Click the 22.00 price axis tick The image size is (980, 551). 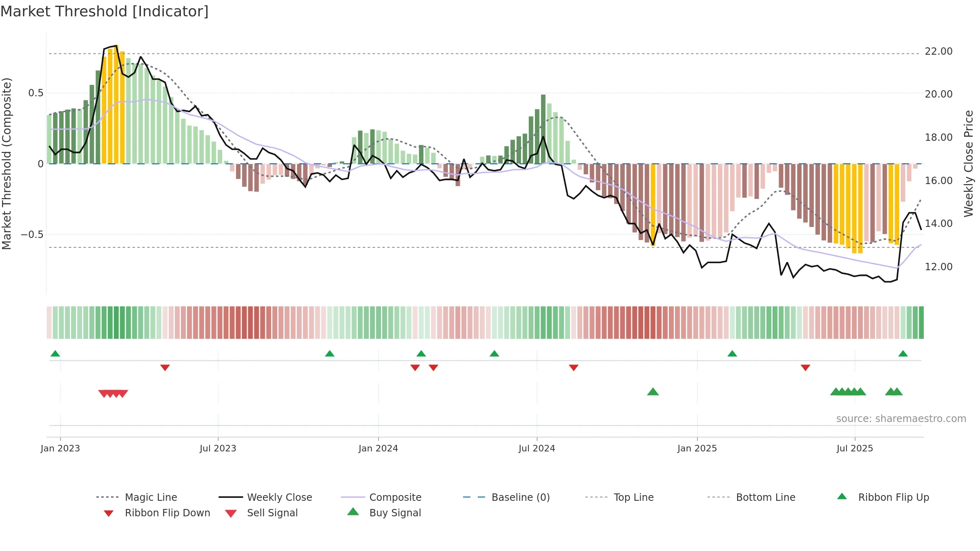click(939, 51)
